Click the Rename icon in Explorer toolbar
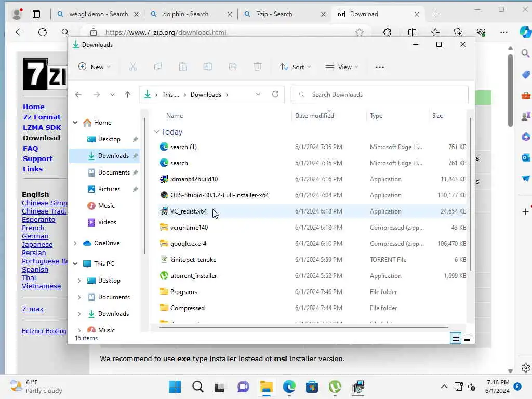 208,67
